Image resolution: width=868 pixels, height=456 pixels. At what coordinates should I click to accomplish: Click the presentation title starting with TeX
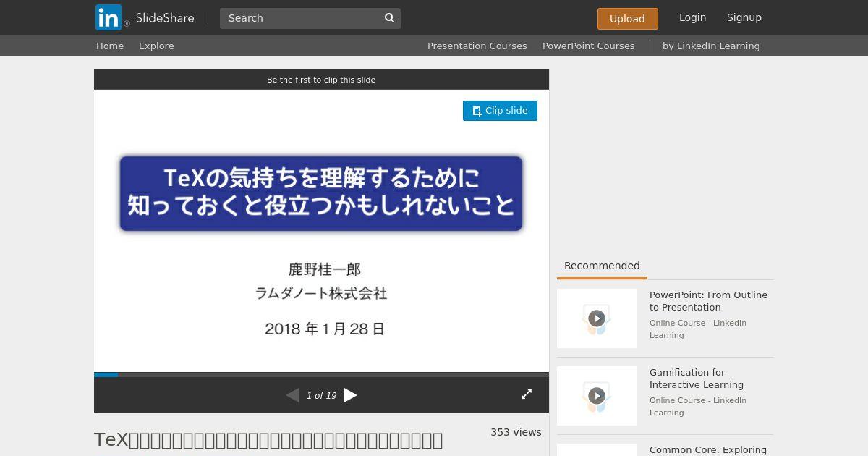click(268, 439)
